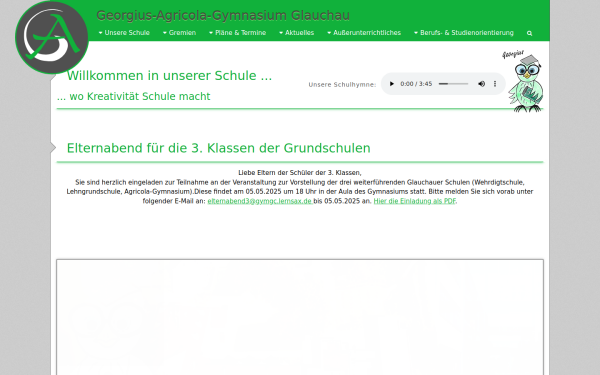Play the Schulhymne audio
This screenshot has width=600, height=375.
click(391, 84)
